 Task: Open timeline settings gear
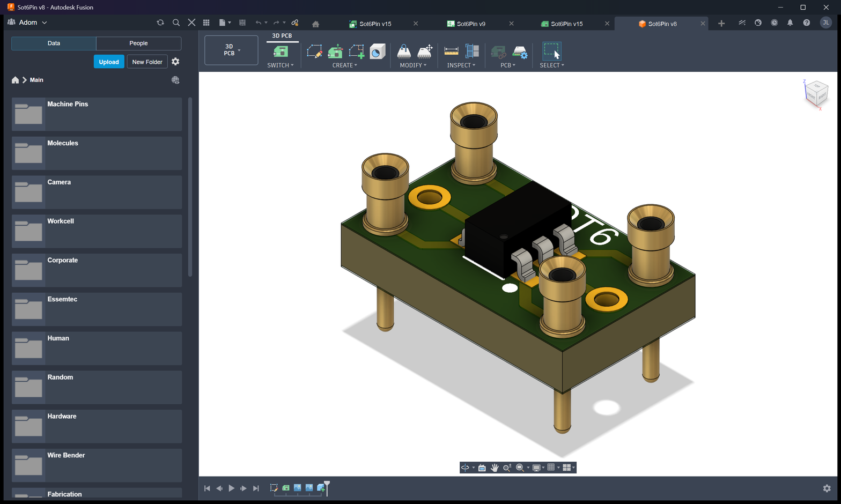827,488
